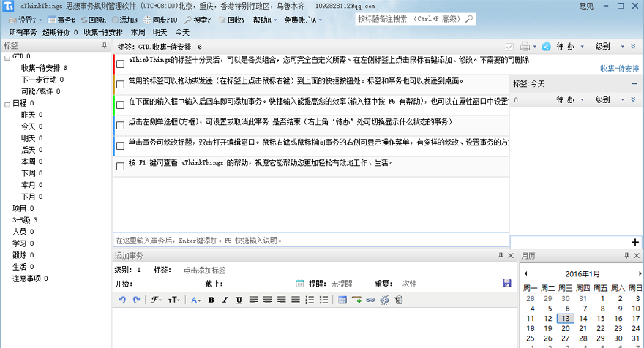
Task: Click the blue 收集-待安排 link at right
Action: (x=619, y=69)
